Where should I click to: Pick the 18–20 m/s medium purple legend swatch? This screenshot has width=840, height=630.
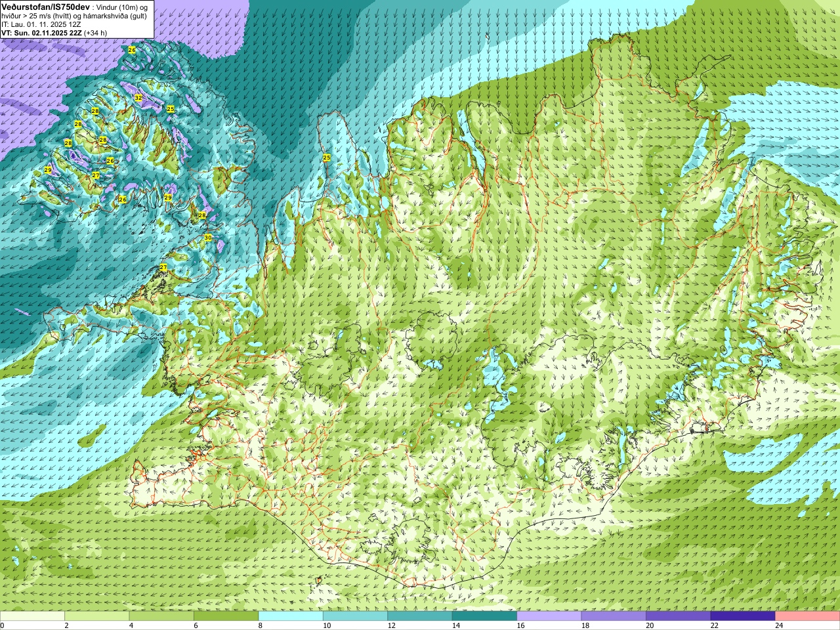614,616
